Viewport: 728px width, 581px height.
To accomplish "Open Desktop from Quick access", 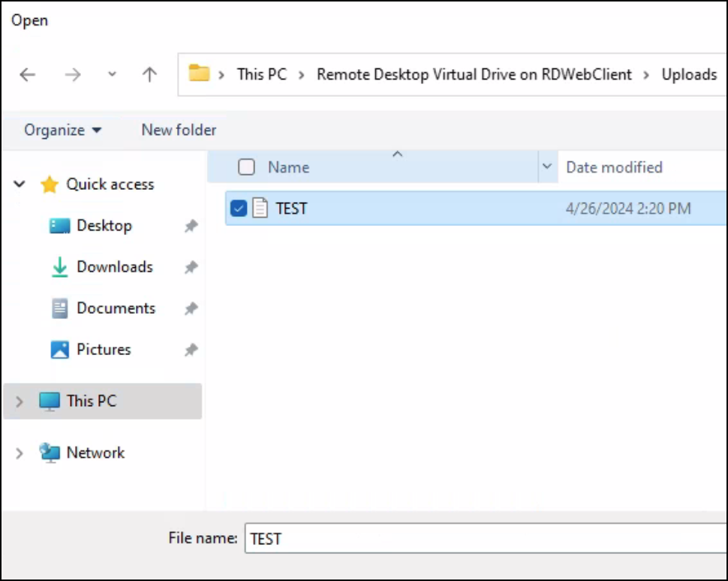I will coord(104,225).
